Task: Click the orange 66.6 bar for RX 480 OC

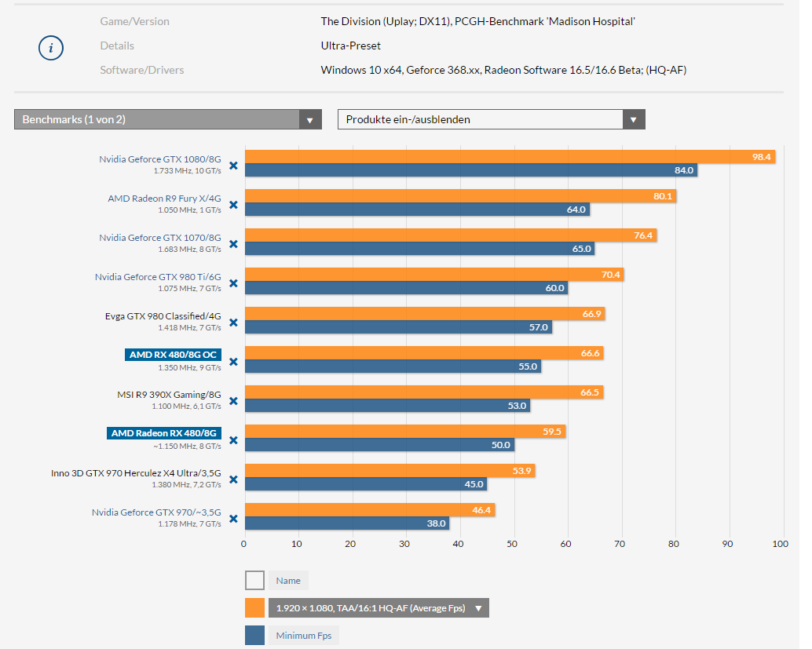Action: pos(424,353)
